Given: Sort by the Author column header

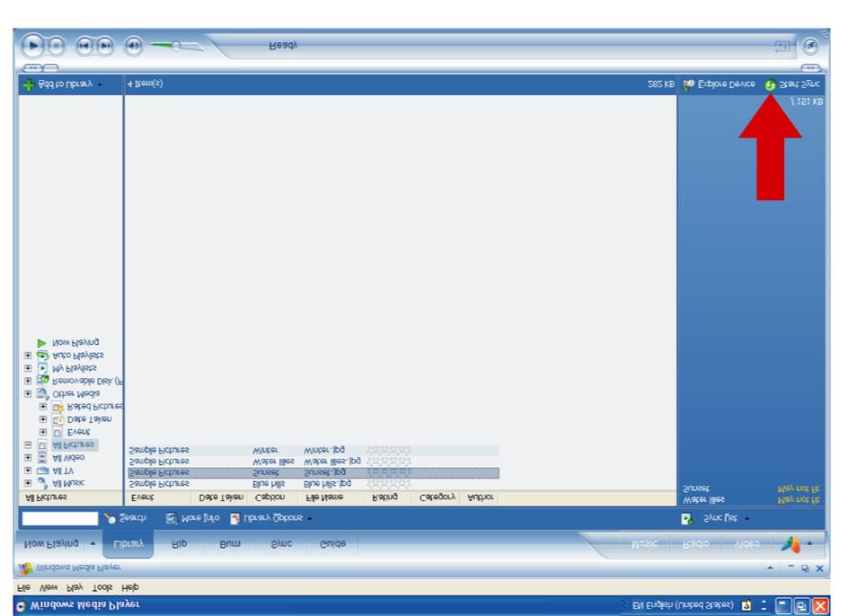Looking at the screenshot, I should point(479,497).
